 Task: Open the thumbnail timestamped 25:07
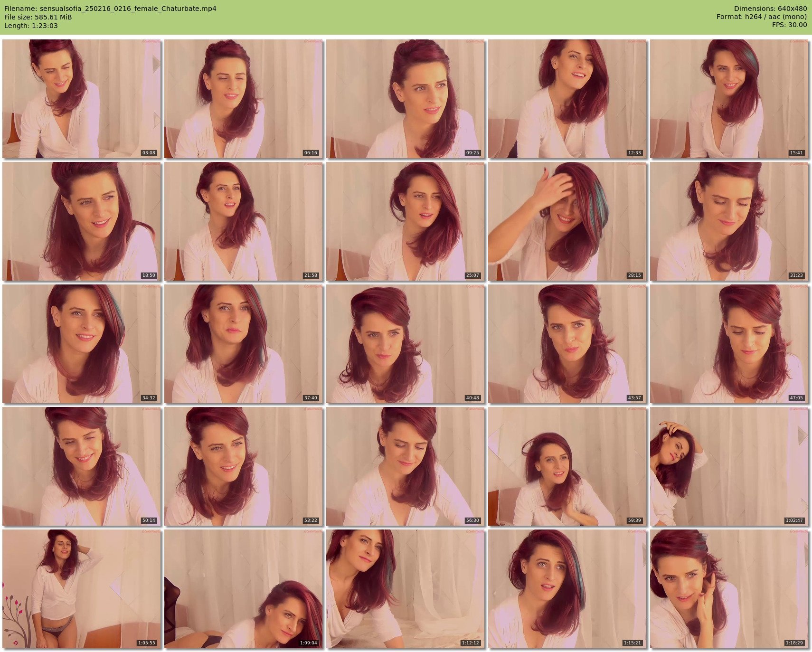click(406, 221)
